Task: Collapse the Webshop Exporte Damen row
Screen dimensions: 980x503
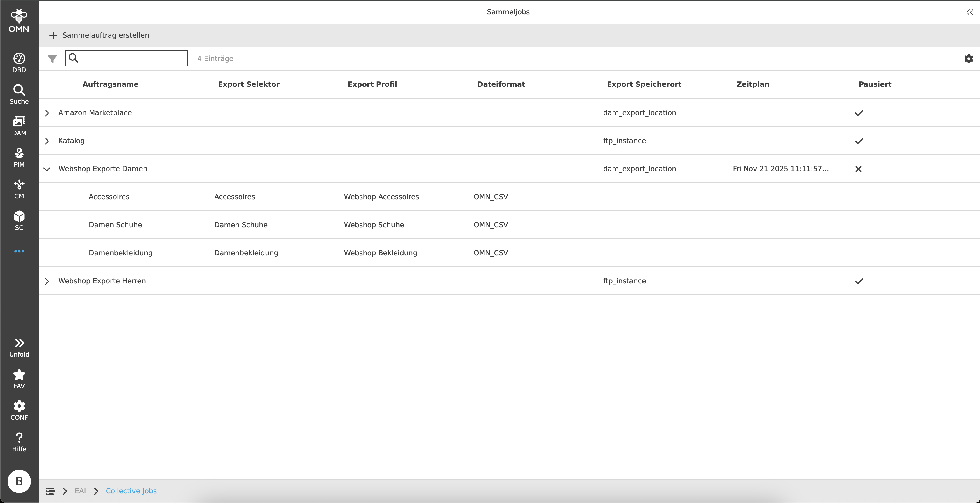Action: tap(47, 169)
